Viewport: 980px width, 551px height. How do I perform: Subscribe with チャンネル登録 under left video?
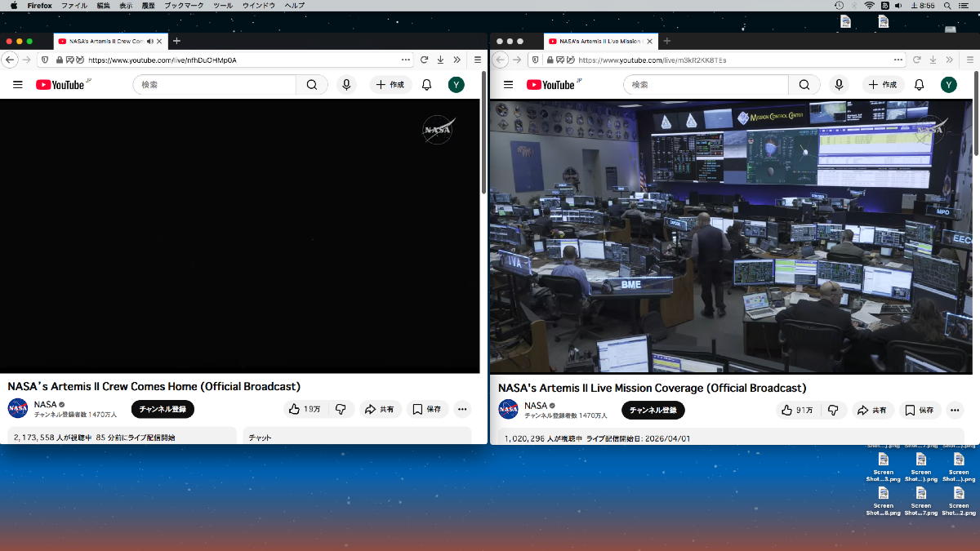click(x=163, y=409)
